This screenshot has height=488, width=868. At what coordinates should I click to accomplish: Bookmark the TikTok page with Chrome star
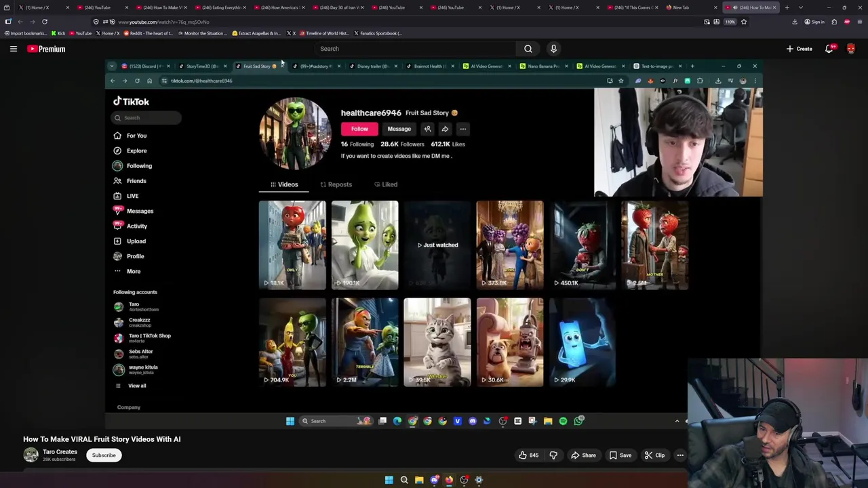pos(620,81)
